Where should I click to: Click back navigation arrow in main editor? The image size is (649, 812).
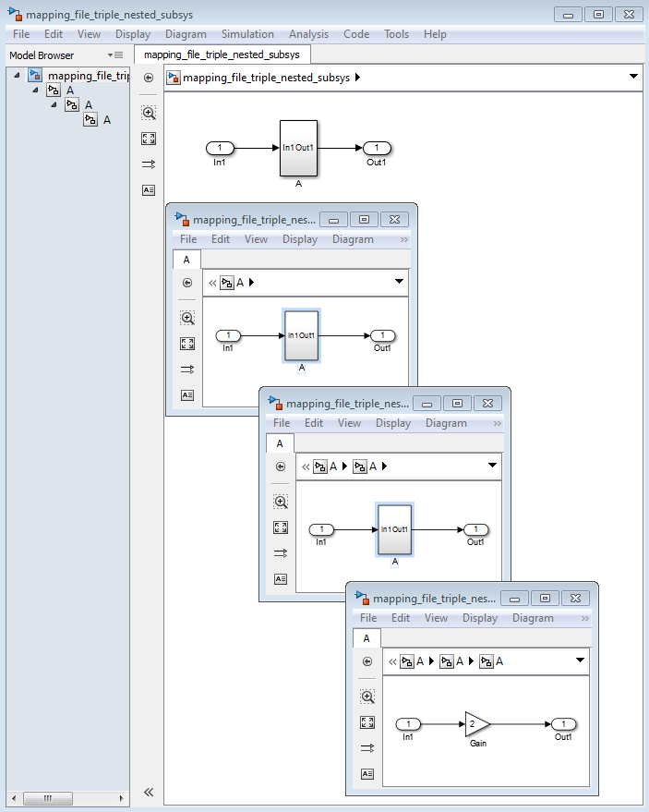[x=149, y=78]
